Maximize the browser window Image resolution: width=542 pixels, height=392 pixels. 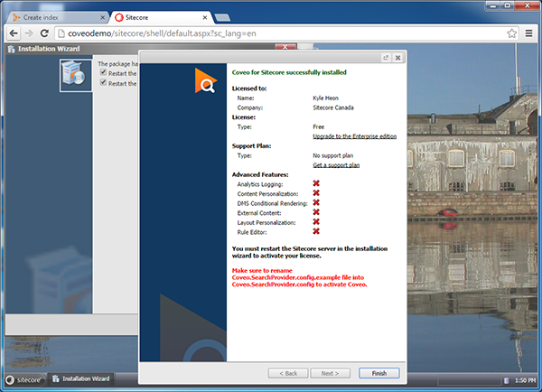coord(508,5)
